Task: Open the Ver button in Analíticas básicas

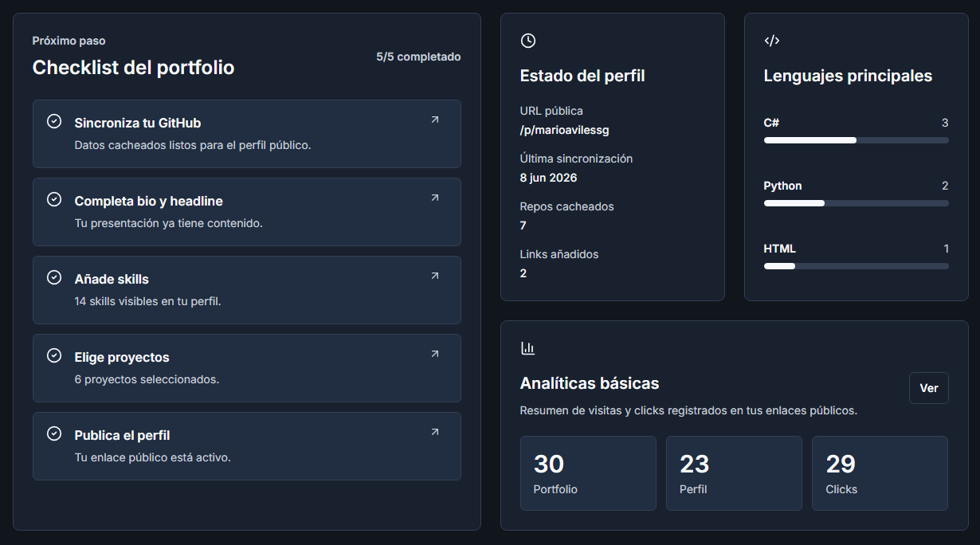Action: point(929,388)
